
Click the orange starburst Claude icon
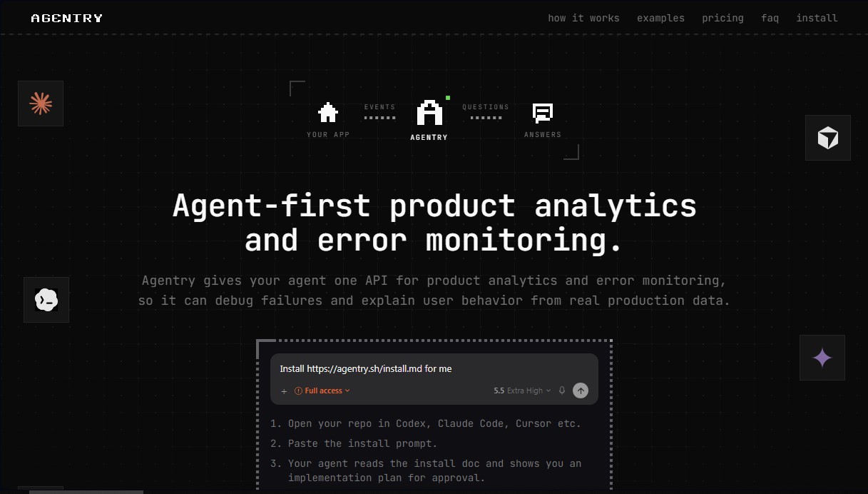pos(41,104)
